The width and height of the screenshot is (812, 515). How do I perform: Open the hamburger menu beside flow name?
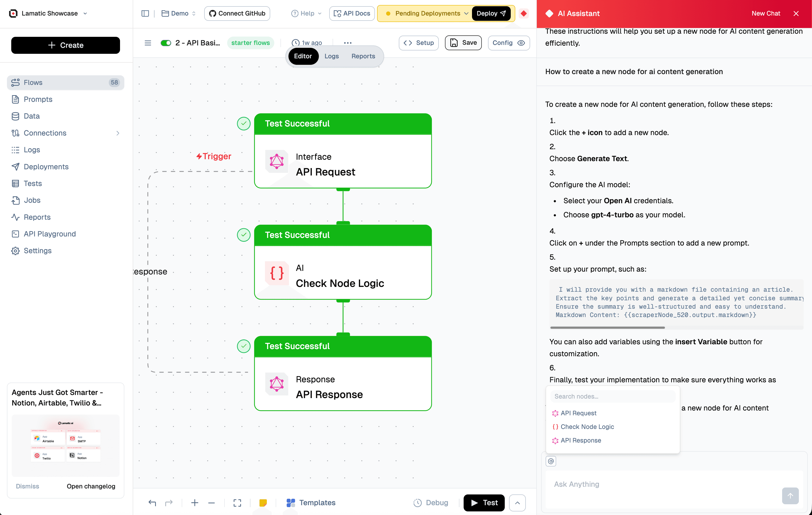point(148,43)
